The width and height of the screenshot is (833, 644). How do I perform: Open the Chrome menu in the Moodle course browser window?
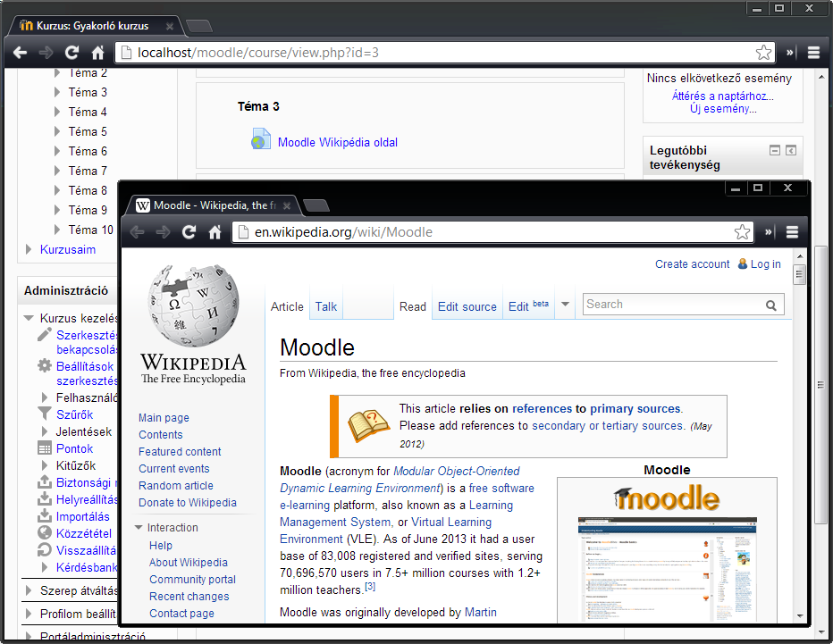[x=813, y=53]
